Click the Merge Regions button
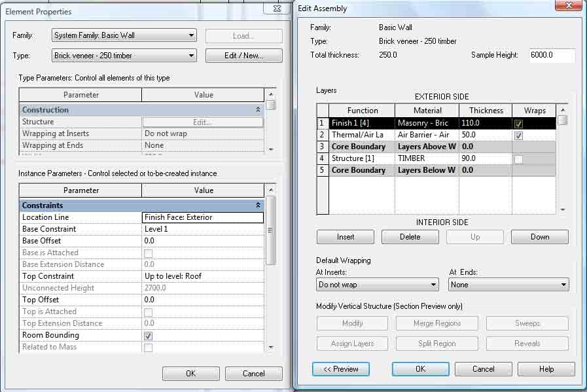This screenshot has width=587, height=392. tap(437, 323)
